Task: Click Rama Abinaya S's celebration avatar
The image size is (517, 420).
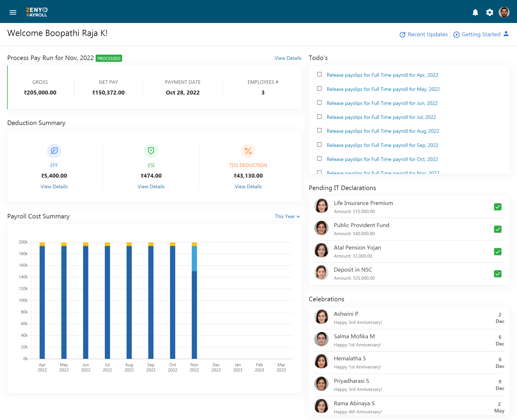Action: (321, 406)
